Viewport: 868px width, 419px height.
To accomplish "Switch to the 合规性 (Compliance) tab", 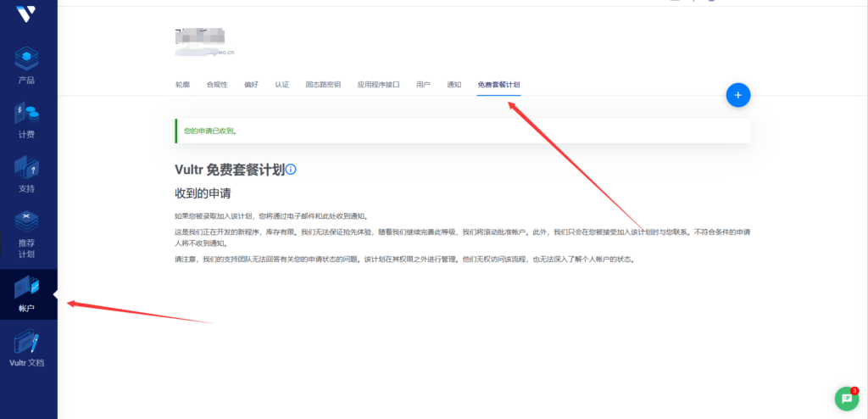I will (x=215, y=85).
